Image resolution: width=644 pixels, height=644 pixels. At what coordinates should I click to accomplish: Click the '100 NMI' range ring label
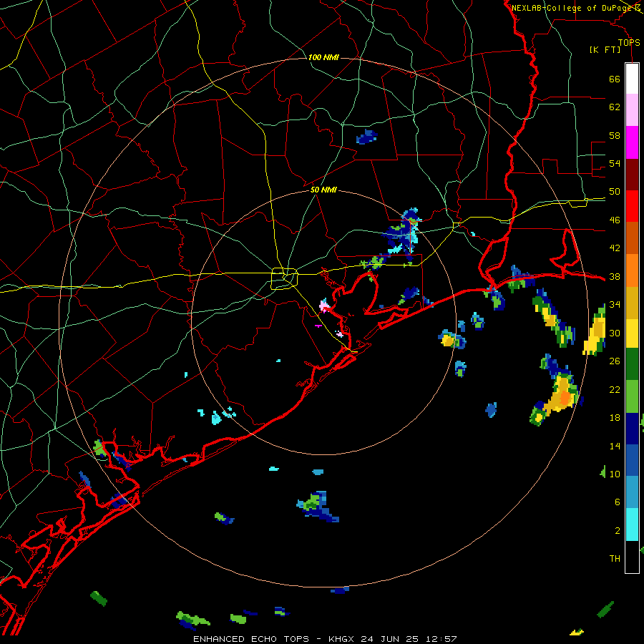coord(323,57)
